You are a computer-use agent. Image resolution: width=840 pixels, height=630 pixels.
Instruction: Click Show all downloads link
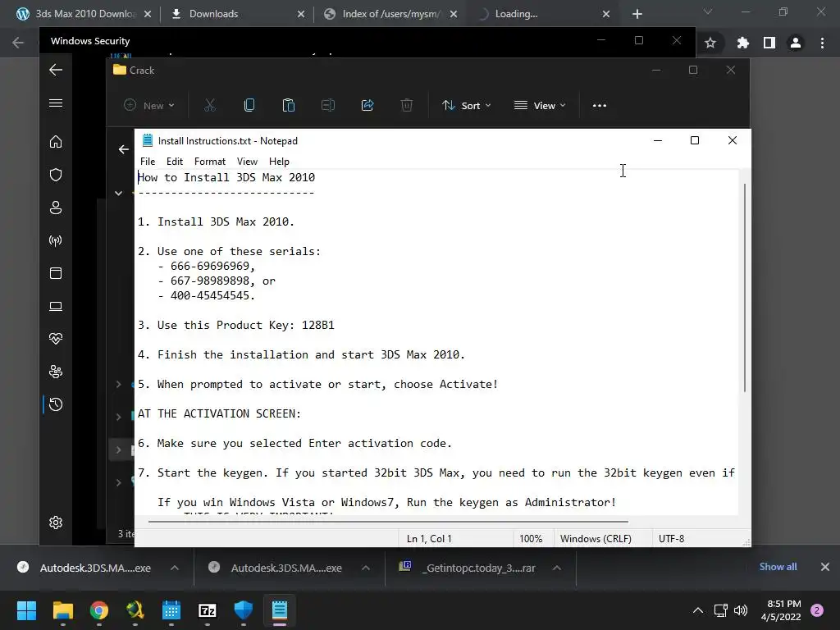click(778, 567)
